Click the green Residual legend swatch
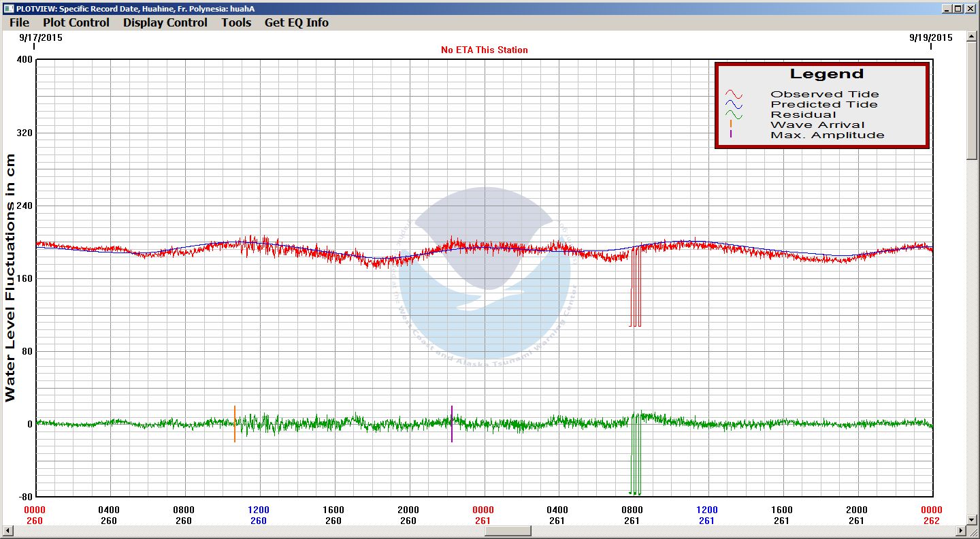This screenshot has width=980, height=539. [x=734, y=115]
